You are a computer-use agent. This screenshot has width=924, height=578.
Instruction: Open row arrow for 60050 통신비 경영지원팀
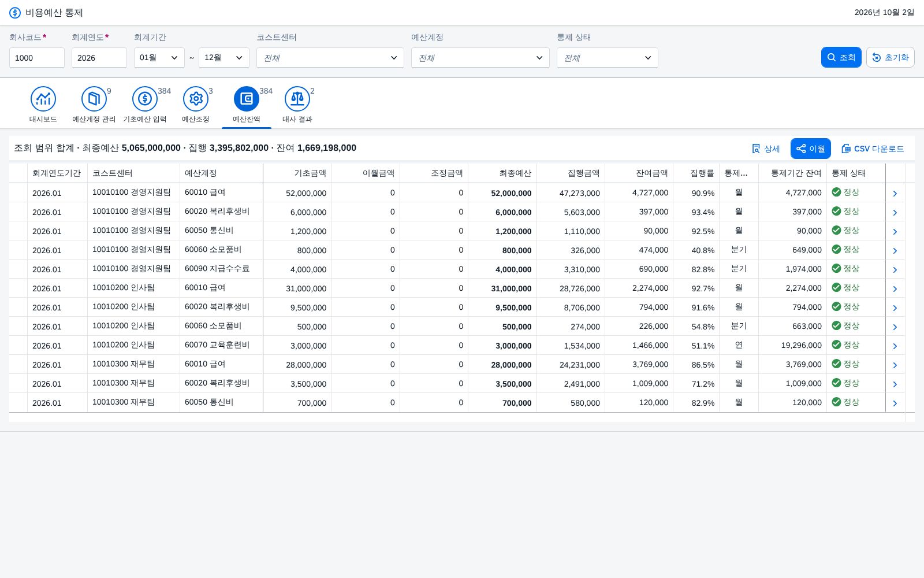click(895, 231)
